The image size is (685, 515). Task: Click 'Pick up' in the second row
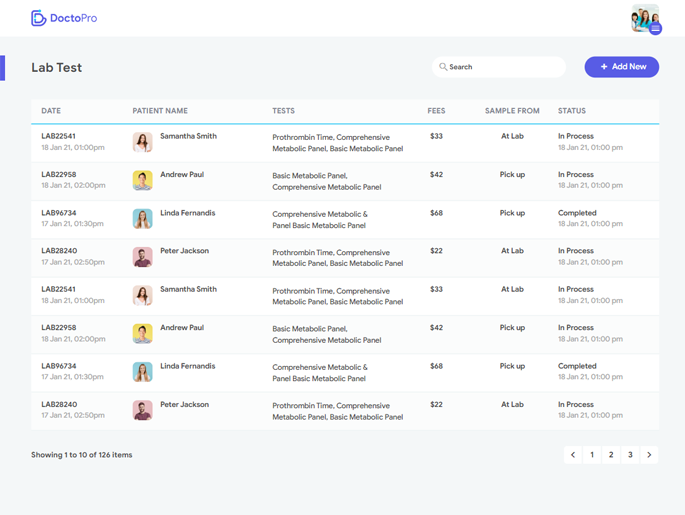click(x=512, y=174)
